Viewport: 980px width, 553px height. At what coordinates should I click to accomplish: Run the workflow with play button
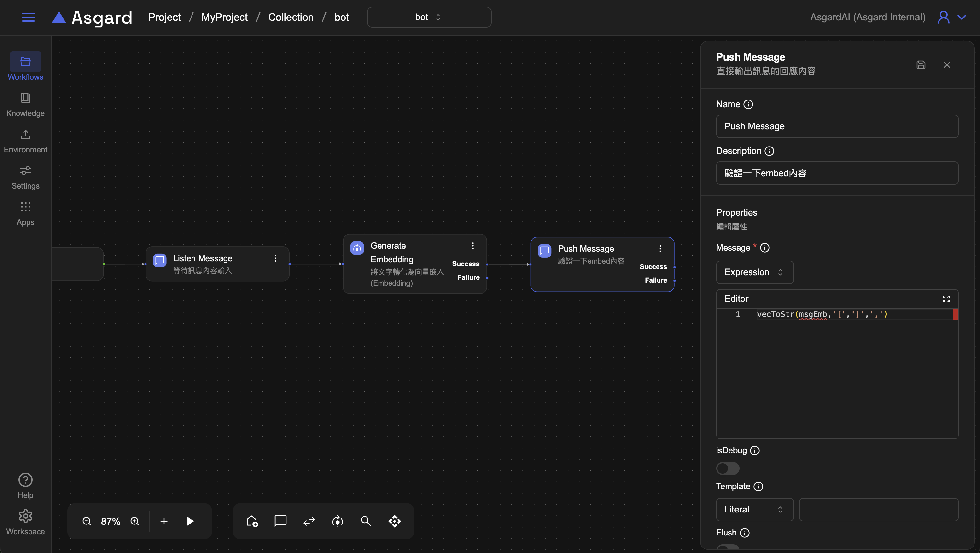pyautogui.click(x=190, y=521)
